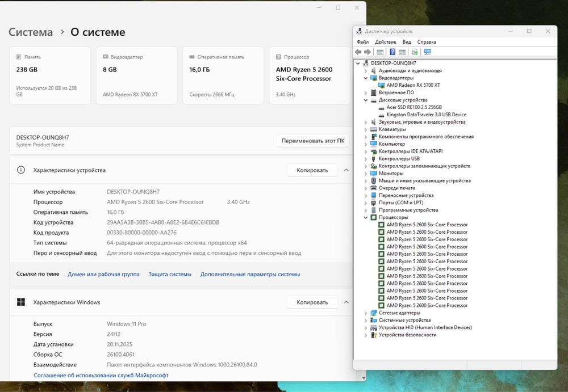Collapse the Процессоры branch arrow
Image resolution: width=568 pixels, height=392 pixels.
365,217
